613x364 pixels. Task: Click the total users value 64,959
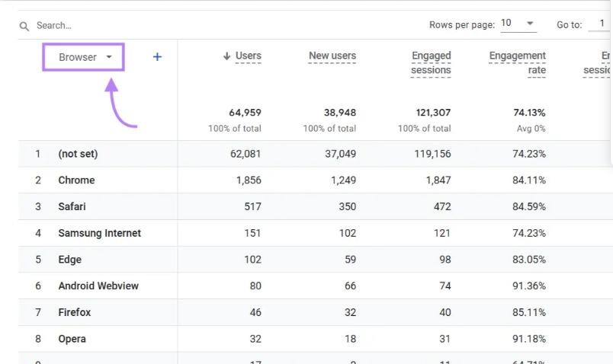coord(245,113)
